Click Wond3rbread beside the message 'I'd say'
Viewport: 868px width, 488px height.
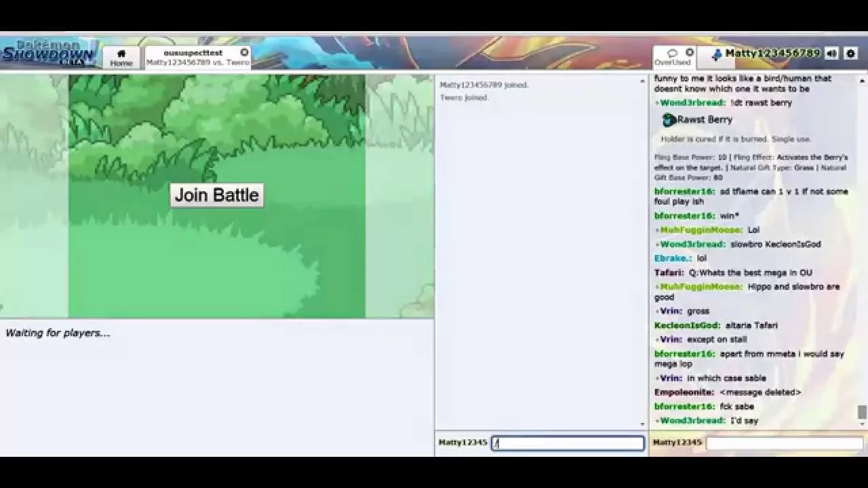pos(692,421)
